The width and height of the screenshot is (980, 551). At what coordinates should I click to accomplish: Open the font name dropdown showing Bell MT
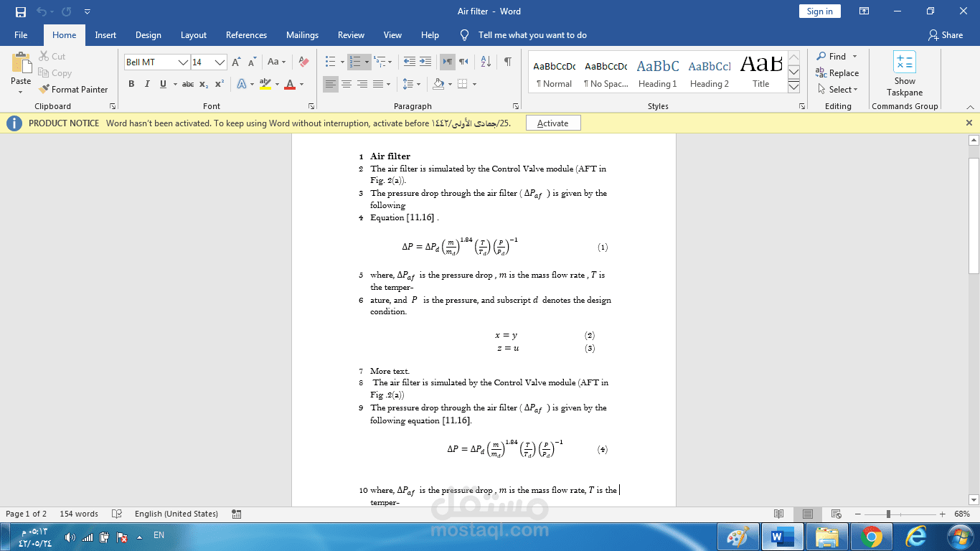(183, 62)
